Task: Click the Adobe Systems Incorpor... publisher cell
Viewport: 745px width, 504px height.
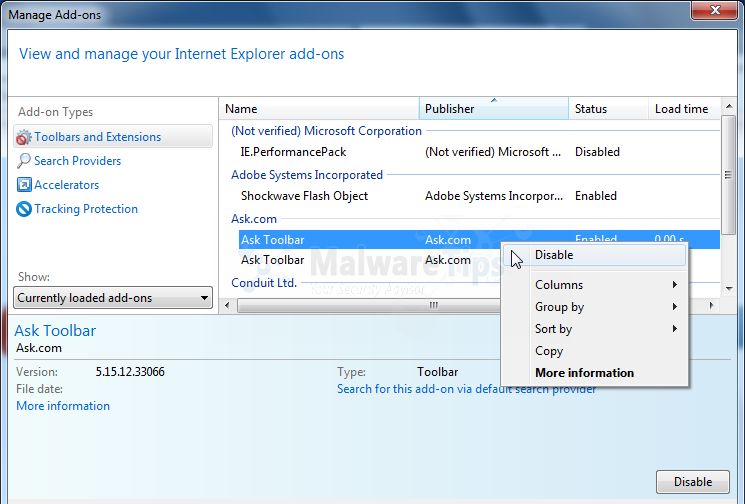Action: tap(494, 196)
